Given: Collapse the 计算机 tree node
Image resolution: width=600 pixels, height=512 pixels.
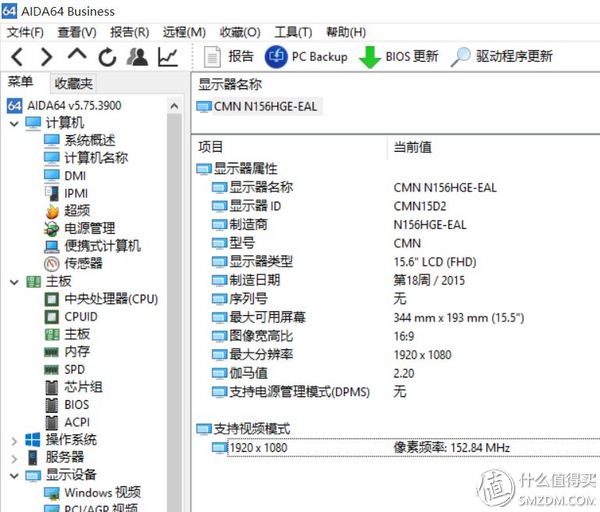Looking at the screenshot, I should point(14,124).
